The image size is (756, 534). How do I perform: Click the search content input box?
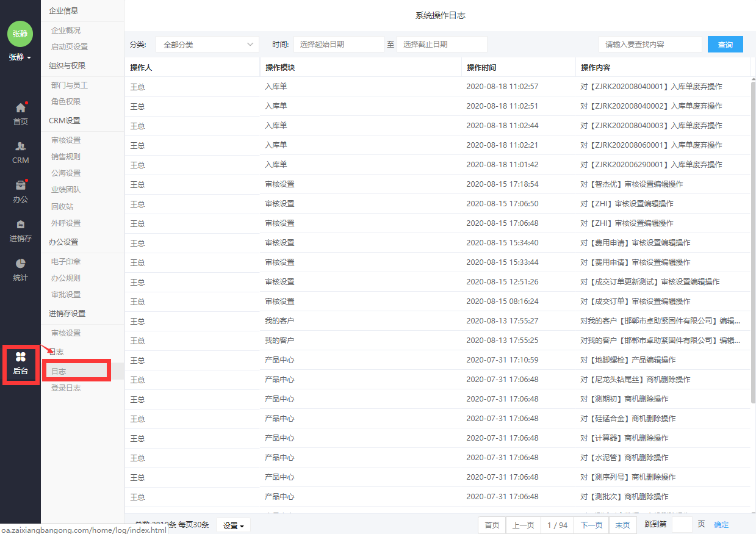point(650,45)
